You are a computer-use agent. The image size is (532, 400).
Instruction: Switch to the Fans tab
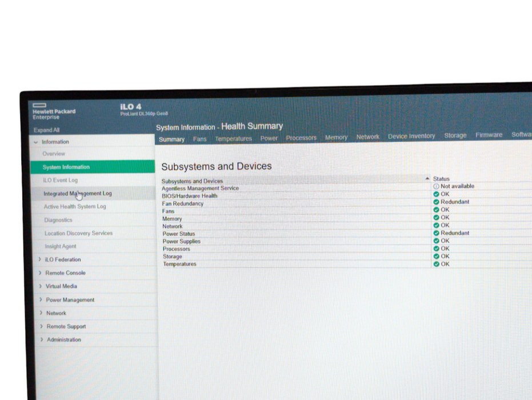(x=200, y=139)
